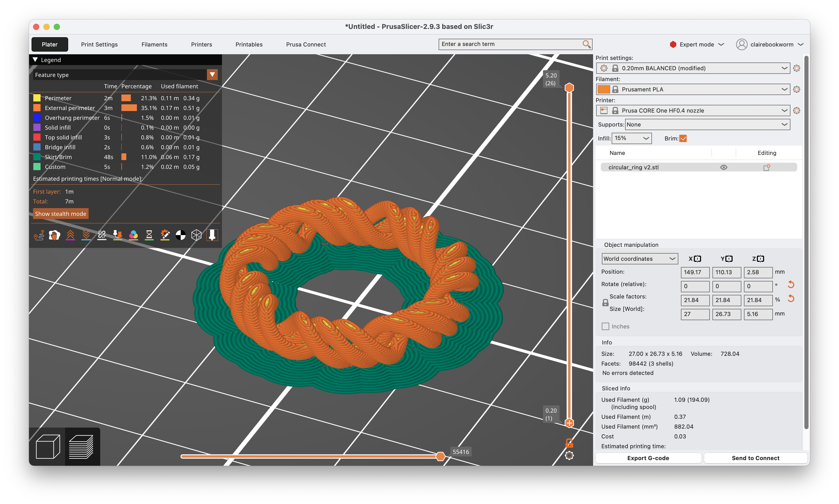The width and height of the screenshot is (839, 504).
Task: Open the World coordinates dropdown
Action: [x=639, y=258]
